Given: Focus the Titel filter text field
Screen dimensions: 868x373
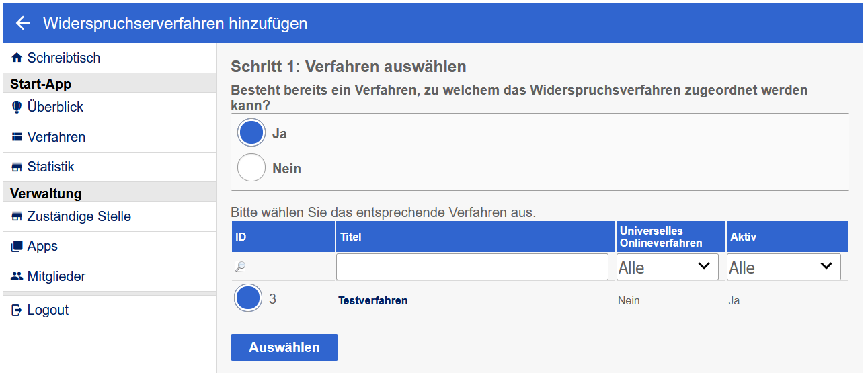Looking at the screenshot, I should tap(472, 267).
